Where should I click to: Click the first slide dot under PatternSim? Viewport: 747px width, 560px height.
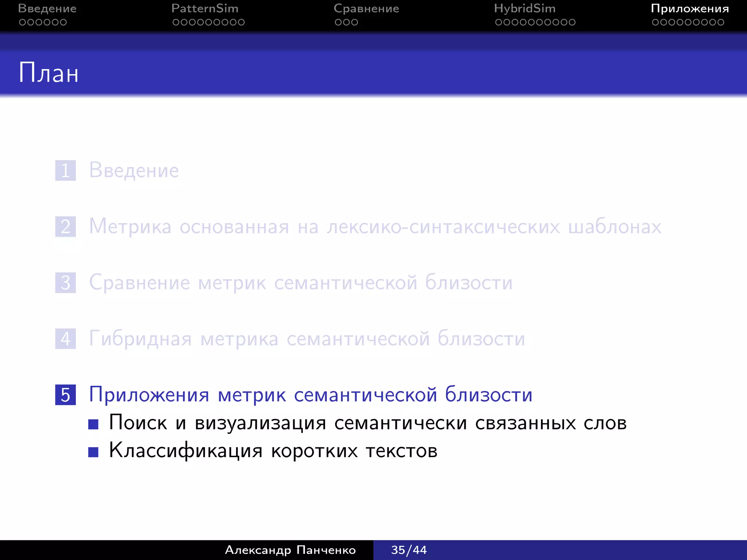[176, 22]
